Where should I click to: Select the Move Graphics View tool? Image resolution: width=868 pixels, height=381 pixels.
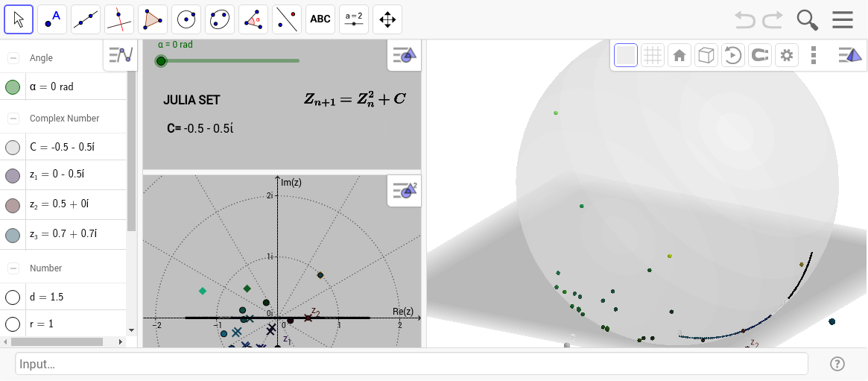pyautogui.click(x=387, y=19)
